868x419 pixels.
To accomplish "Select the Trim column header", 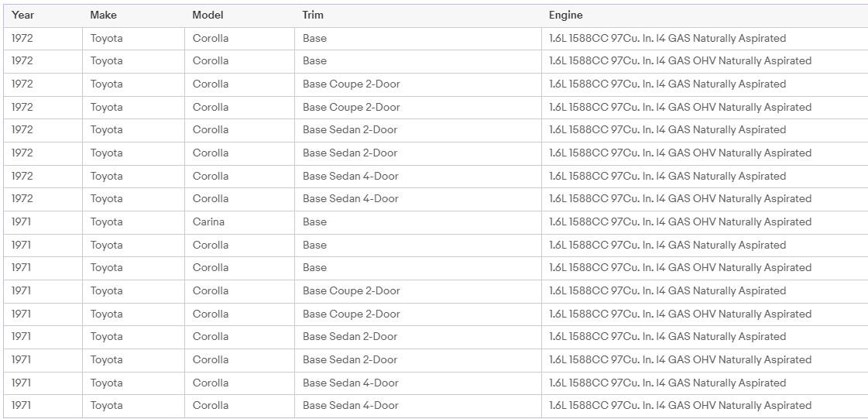I will 313,15.
